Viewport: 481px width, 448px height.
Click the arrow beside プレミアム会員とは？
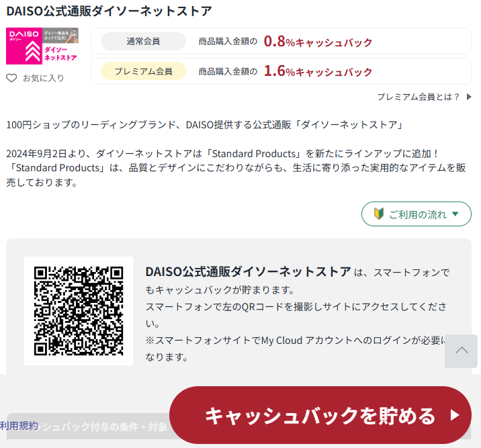pos(468,97)
